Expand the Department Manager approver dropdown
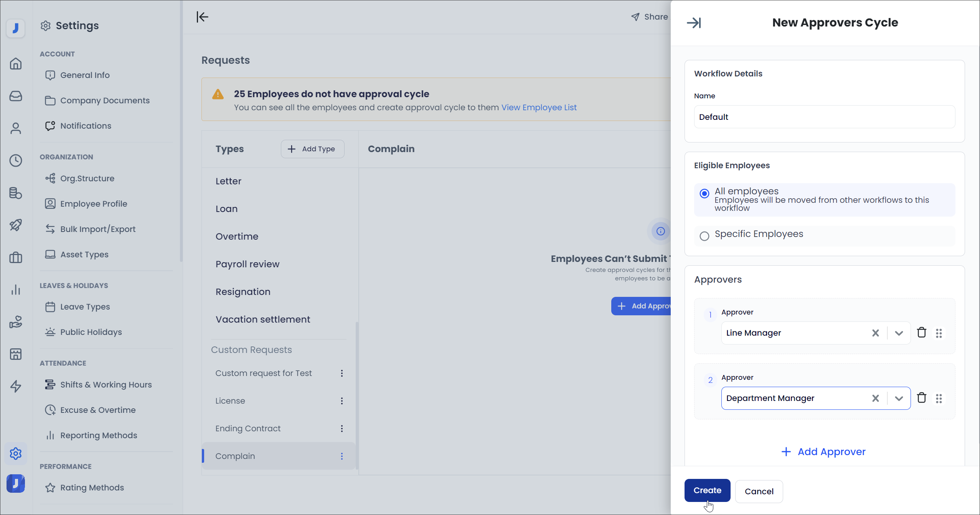980x515 pixels. (x=899, y=398)
